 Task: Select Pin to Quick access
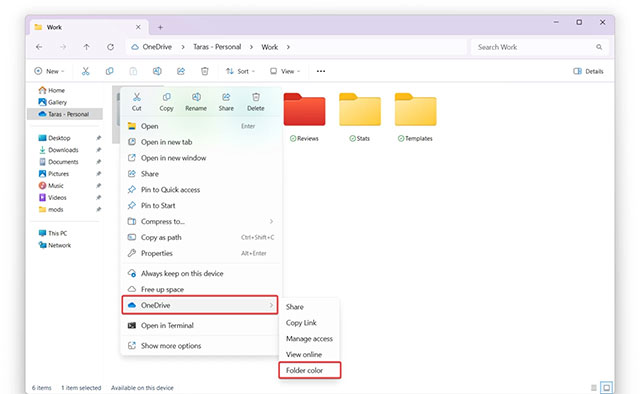[200, 190]
